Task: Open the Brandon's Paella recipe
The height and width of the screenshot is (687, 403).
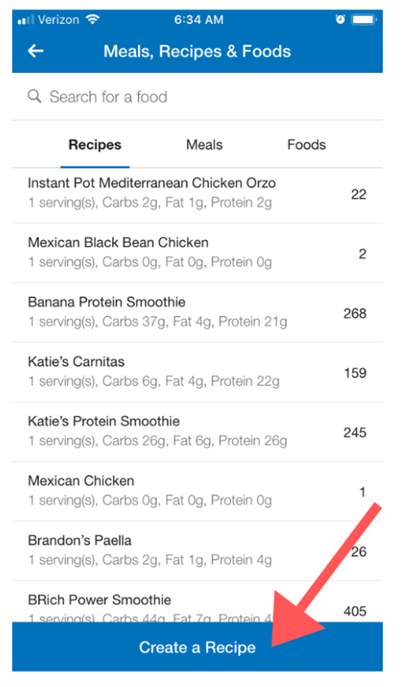Action: tap(197, 551)
